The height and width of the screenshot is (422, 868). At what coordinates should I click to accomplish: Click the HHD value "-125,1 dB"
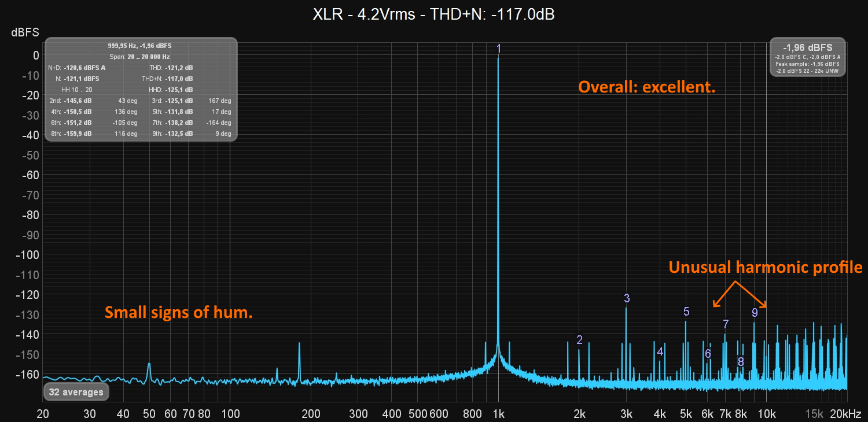(x=179, y=90)
